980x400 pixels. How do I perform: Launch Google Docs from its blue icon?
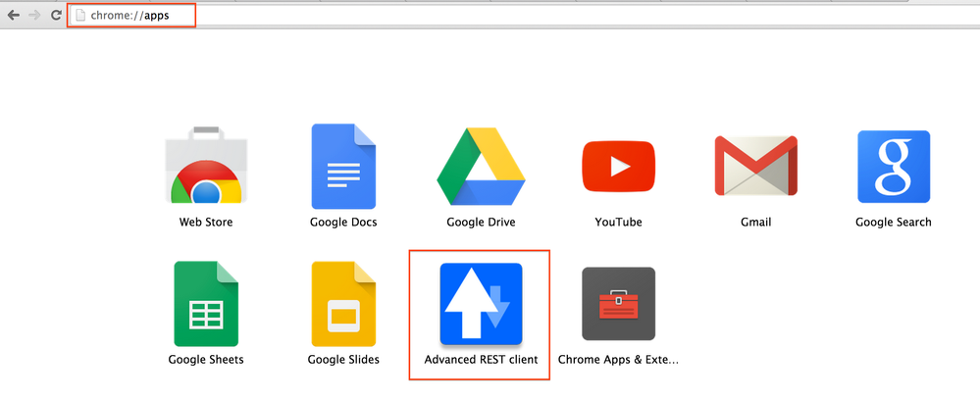pos(343,166)
